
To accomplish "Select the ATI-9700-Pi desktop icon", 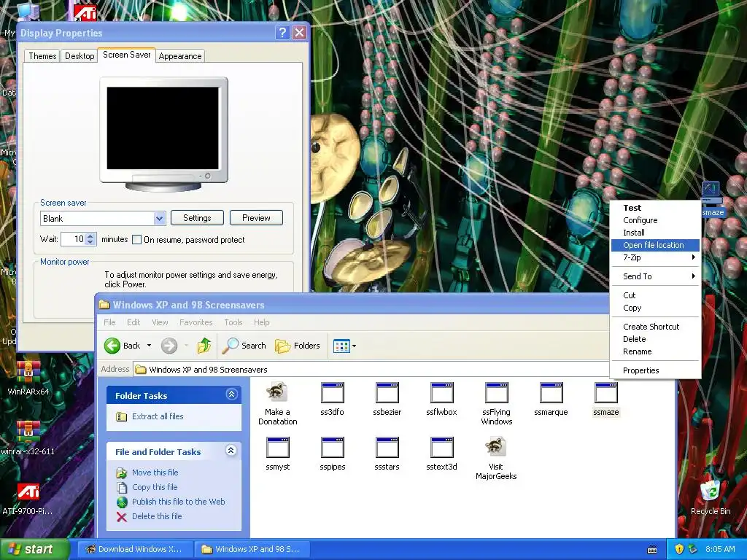I will [x=28, y=498].
